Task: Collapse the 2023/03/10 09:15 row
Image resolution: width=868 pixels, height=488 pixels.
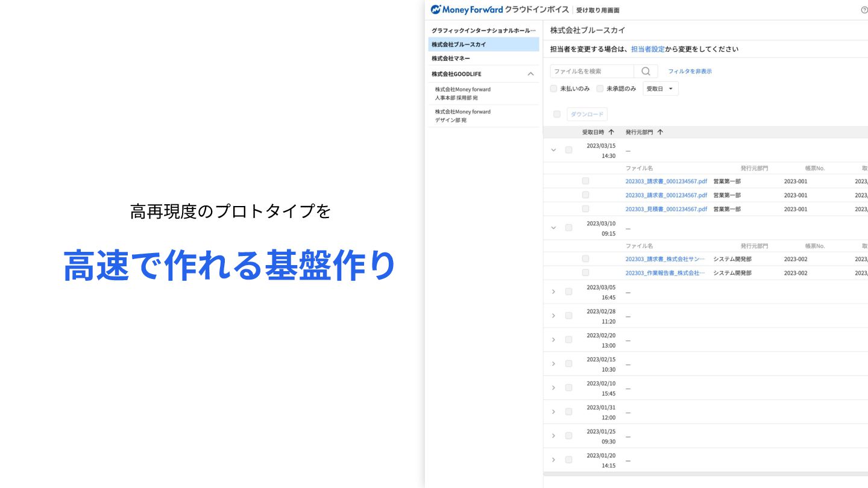Action: (x=553, y=228)
